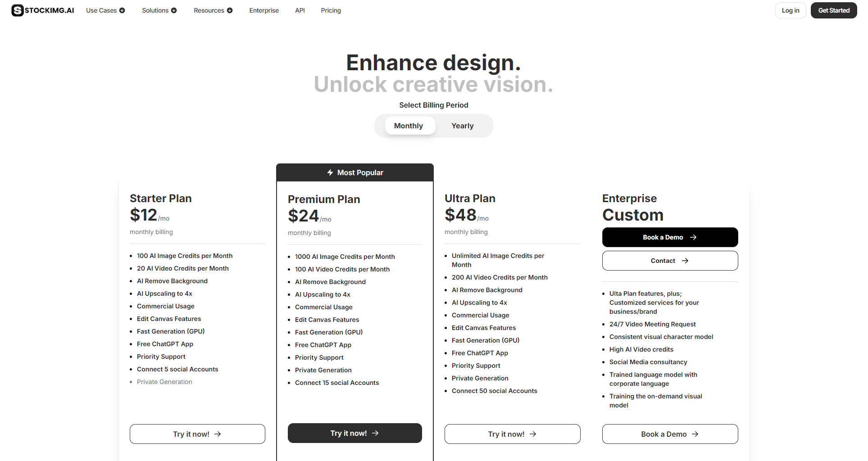Viewport: 868px width, 461px height.
Task: Go to the Enterprise nav item
Action: tap(264, 10)
